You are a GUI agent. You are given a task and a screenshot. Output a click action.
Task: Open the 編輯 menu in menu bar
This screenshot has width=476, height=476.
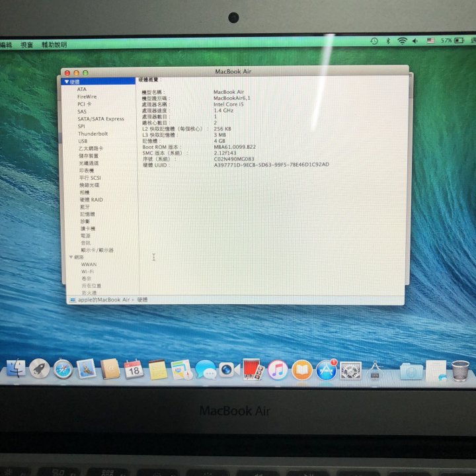pos(5,45)
